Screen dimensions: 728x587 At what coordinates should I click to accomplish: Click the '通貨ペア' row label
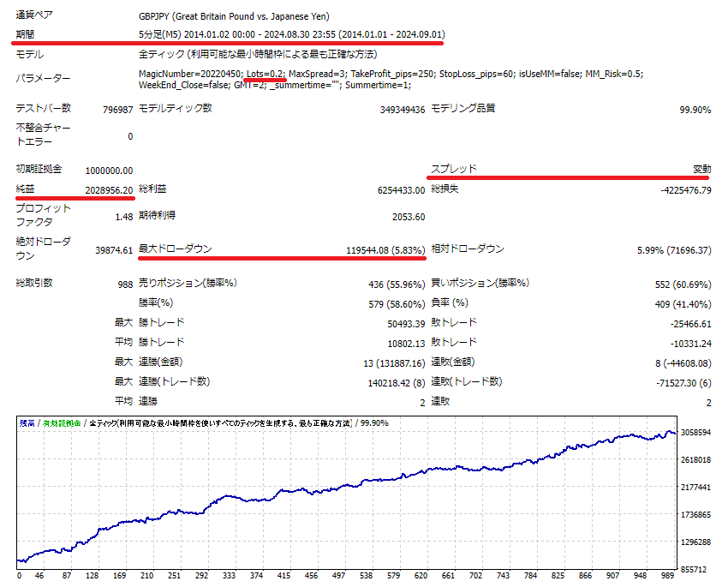(x=34, y=15)
